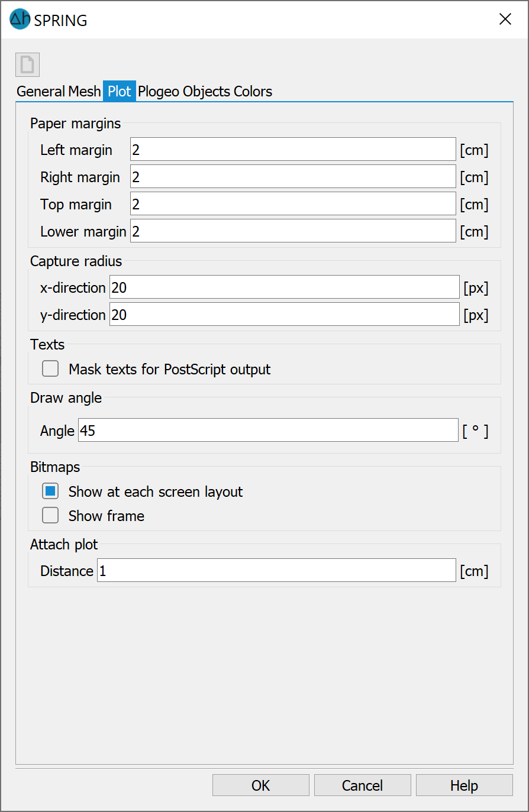Click the Draw angle input field
Image resolution: width=529 pixels, height=812 pixels.
[x=269, y=431]
